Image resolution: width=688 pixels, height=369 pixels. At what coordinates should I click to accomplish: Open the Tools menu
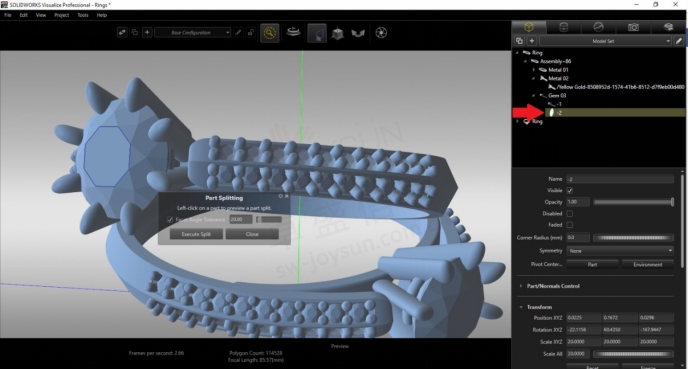point(82,15)
